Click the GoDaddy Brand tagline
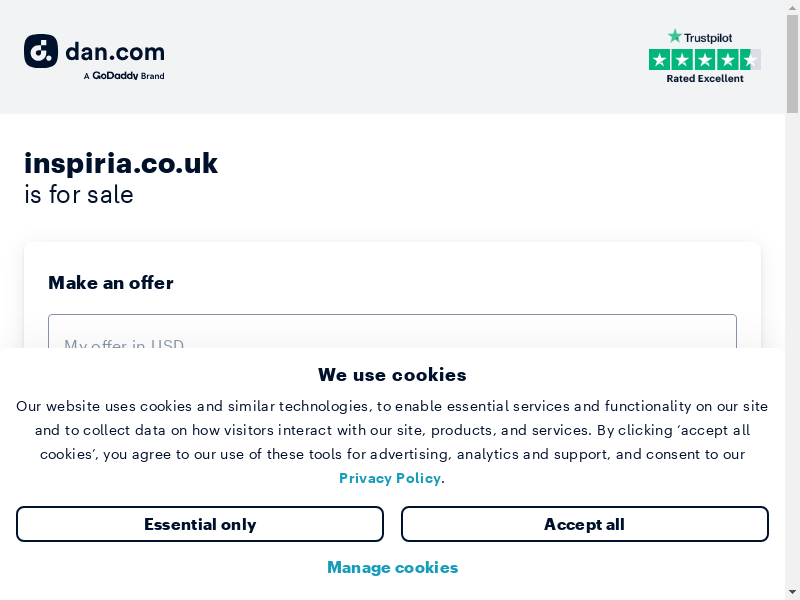Image resolution: width=800 pixels, height=600 pixels. (124, 76)
